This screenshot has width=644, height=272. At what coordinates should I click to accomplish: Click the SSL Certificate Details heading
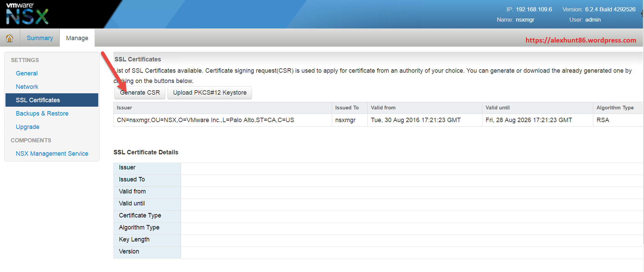pos(146,152)
